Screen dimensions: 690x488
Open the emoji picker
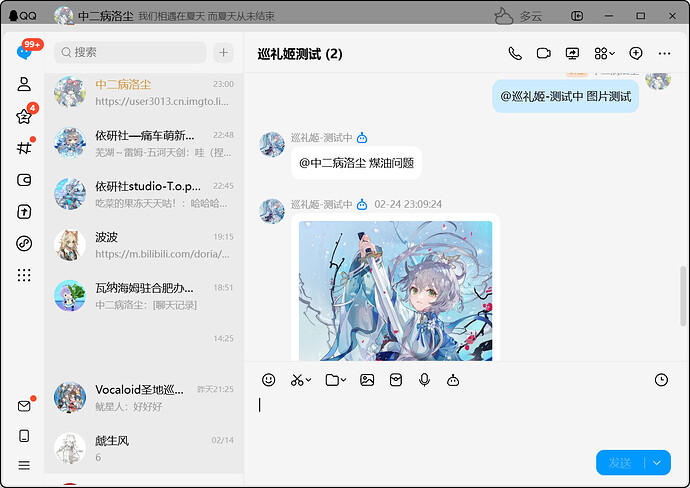point(268,380)
